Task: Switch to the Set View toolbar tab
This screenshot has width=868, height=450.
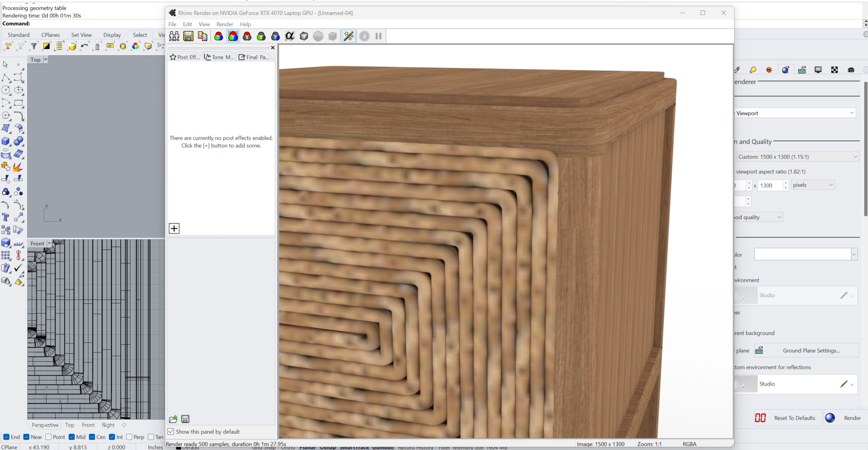Action: click(x=81, y=35)
